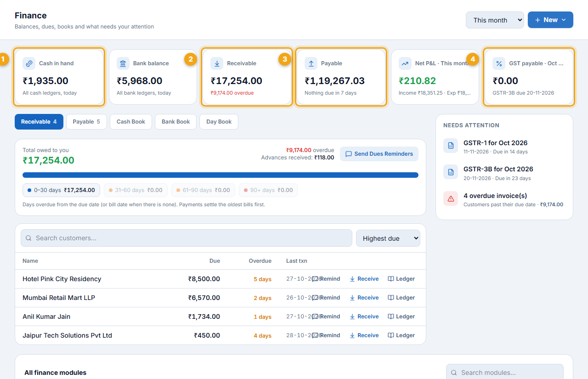Click the Bank balance building icon
The width and height of the screenshot is (588, 379).
click(x=123, y=63)
